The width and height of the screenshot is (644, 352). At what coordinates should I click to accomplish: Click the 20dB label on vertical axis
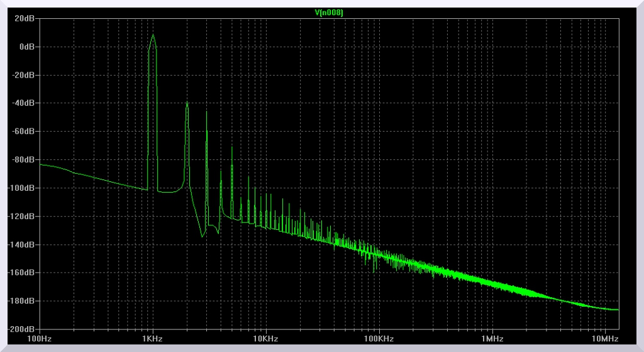(x=25, y=18)
